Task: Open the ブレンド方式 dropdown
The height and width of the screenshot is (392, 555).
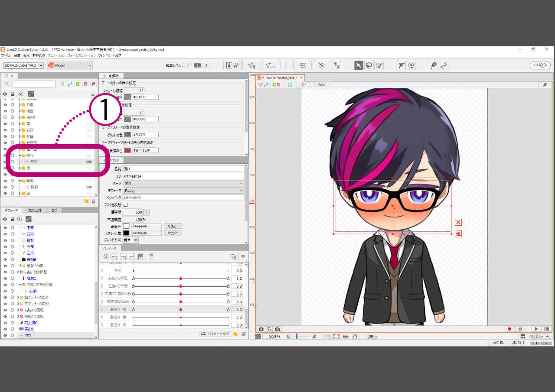Action: (136, 240)
